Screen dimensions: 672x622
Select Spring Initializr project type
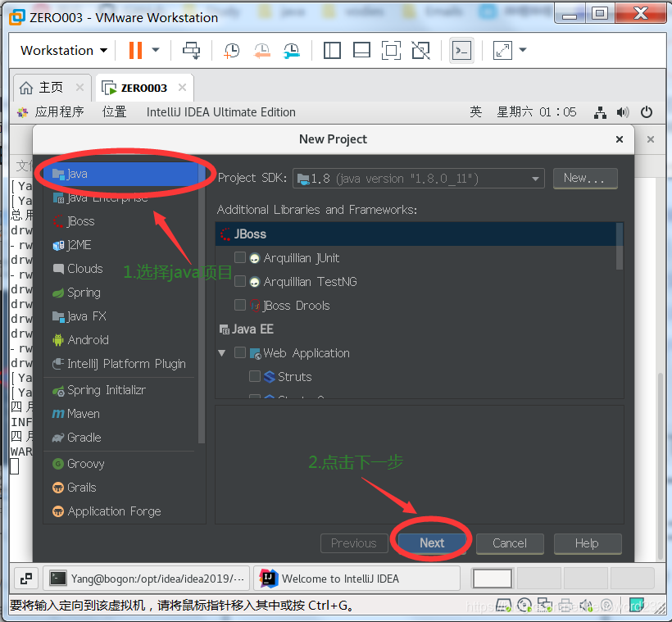click(120, 390)
